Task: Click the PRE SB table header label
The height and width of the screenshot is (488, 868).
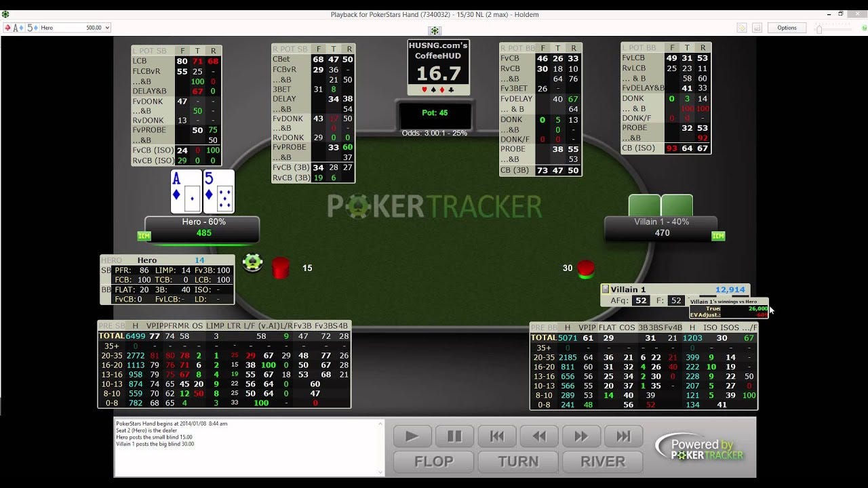Action: [112, 326]
